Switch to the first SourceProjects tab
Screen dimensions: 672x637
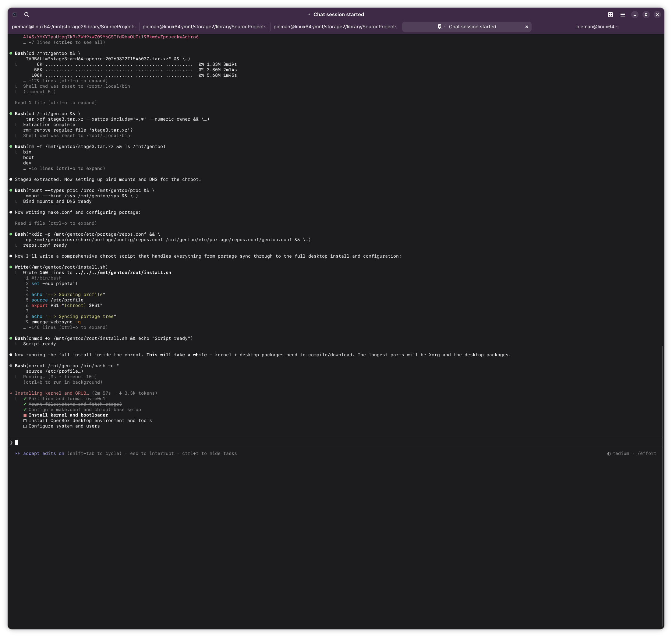73,27
